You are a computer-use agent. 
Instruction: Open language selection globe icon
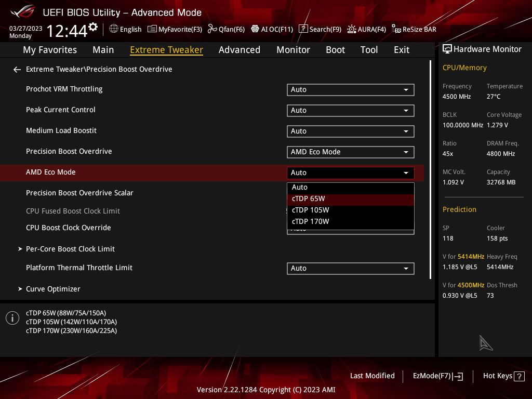(x=114, y=29)
